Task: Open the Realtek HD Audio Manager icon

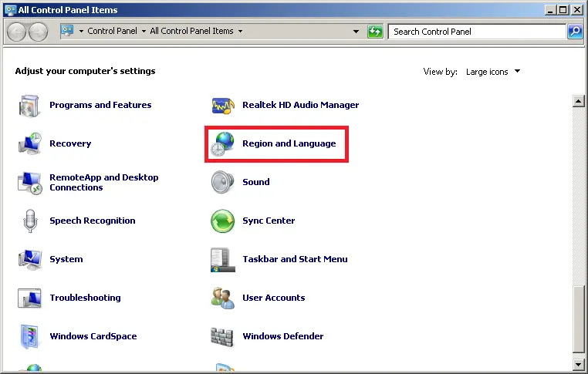Action: pos(223,106)
